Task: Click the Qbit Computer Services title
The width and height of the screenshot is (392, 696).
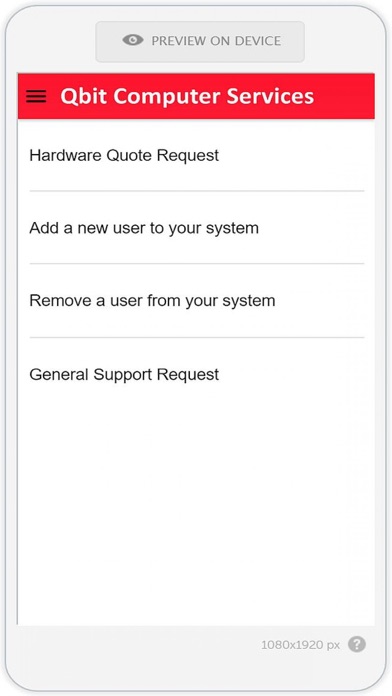Action: [x=187, y=96]
